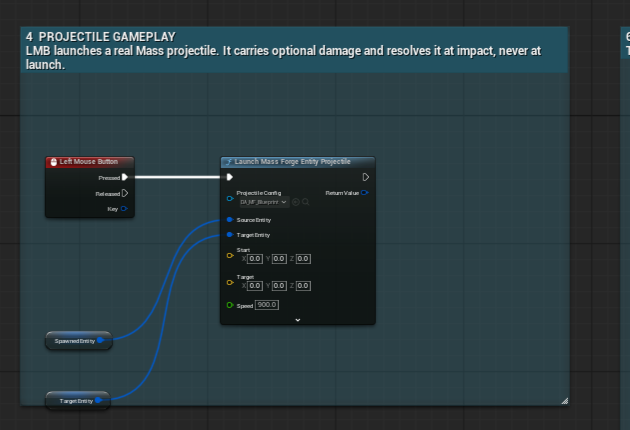Click the function icon in Launch Mass Forge header
This screenshot has height=430, width=630.
tap(229, 162)
